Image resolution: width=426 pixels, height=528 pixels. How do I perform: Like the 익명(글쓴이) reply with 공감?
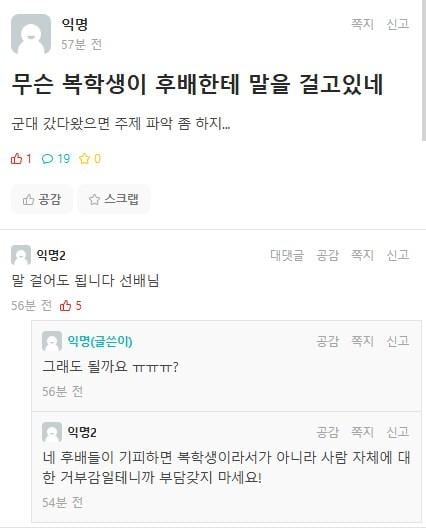tap(327, 341)
